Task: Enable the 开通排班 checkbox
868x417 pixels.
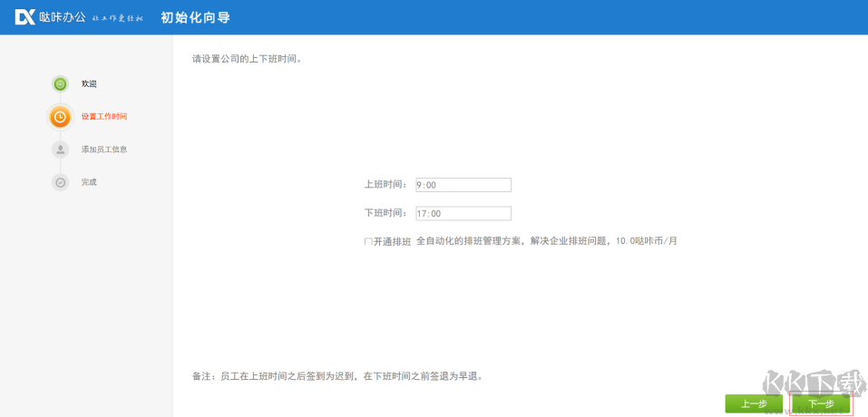Action: click(368, 242)
